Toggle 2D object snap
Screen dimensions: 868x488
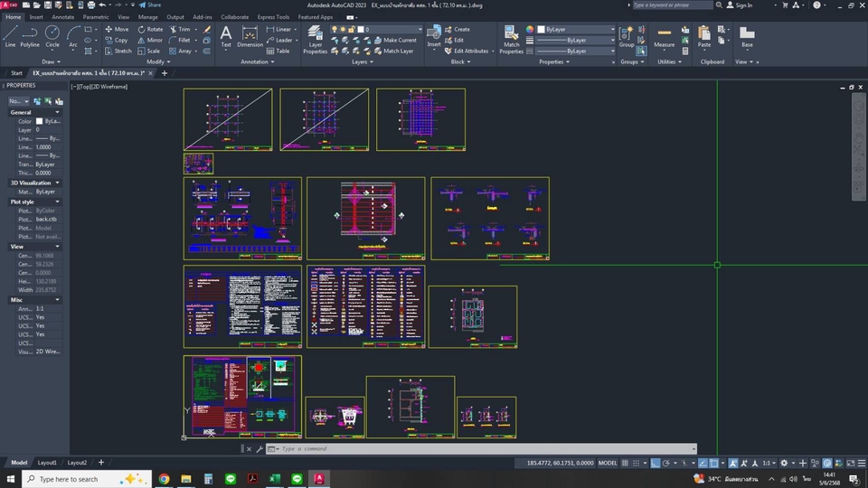(714, 463)
